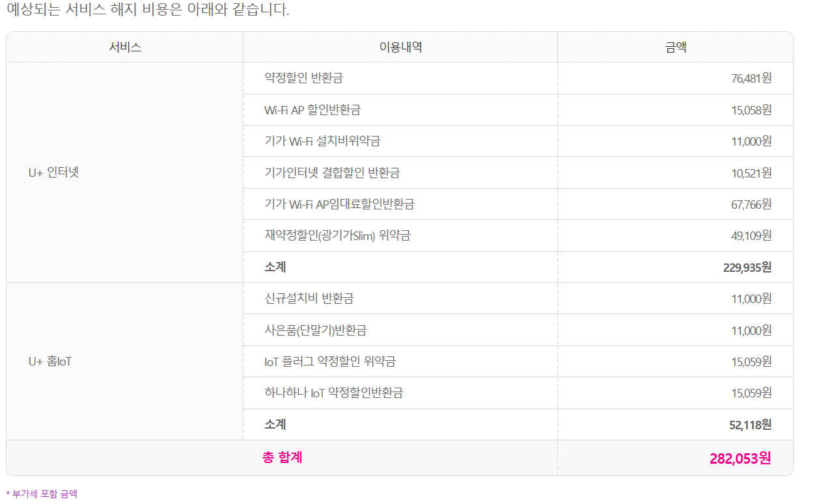Click the 이용내역 column header
815x504 pixels.
tap(400, 47)
